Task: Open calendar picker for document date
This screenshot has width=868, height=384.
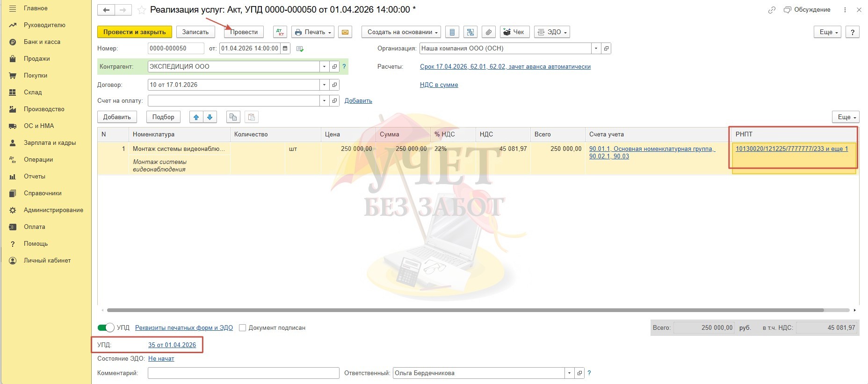Action: [x=285, y=49]
